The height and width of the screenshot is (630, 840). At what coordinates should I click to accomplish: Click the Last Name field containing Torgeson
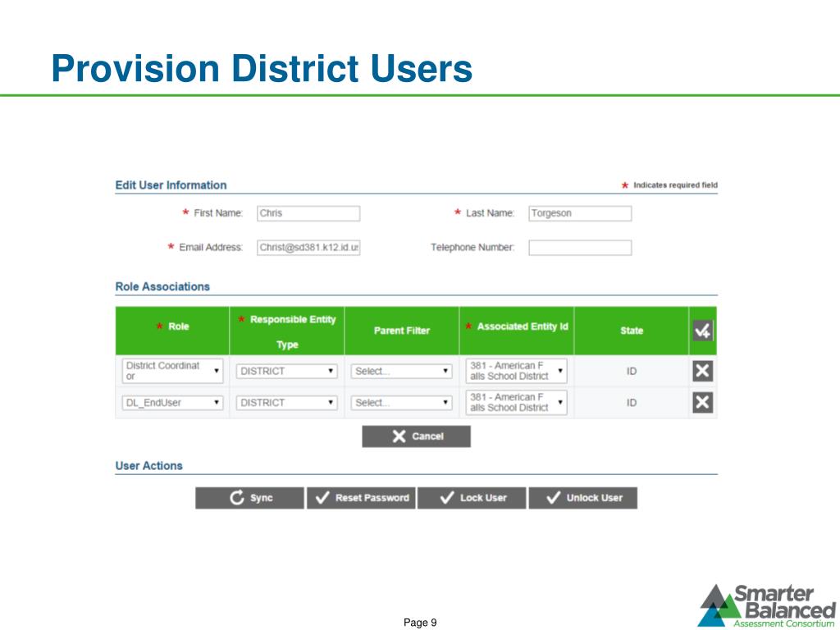point(580,213)
